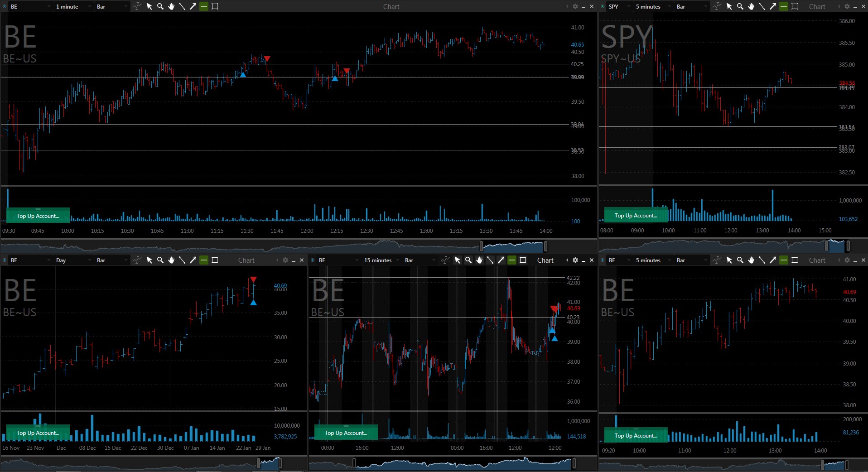Click Chart title of SPY panel

click(x=817, y=6)
